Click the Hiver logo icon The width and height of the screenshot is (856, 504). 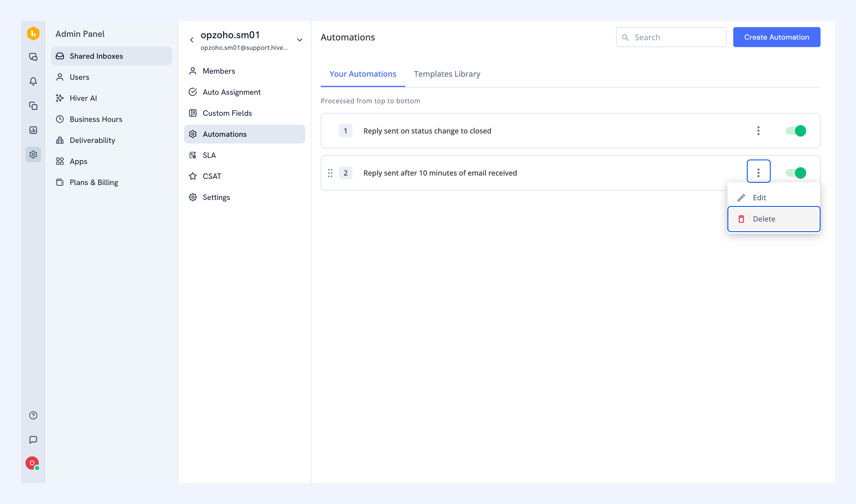pos(33,34)
